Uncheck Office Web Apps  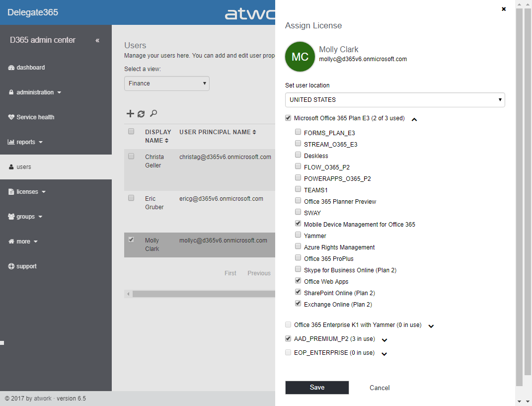(x=298, y=280)
